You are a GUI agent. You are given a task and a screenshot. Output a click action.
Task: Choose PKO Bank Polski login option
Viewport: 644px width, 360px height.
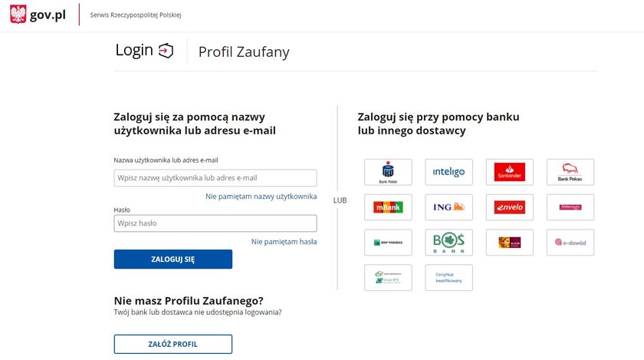388,172
